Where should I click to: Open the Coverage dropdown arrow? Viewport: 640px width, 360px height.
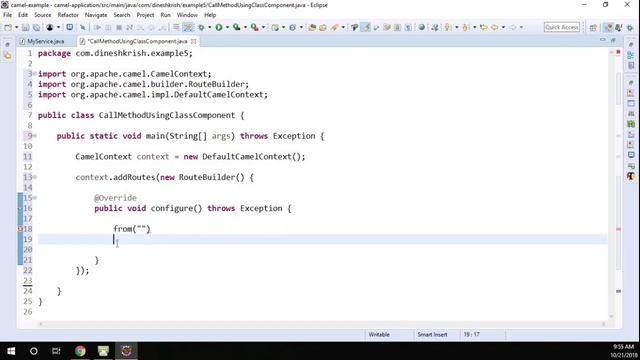245,27
